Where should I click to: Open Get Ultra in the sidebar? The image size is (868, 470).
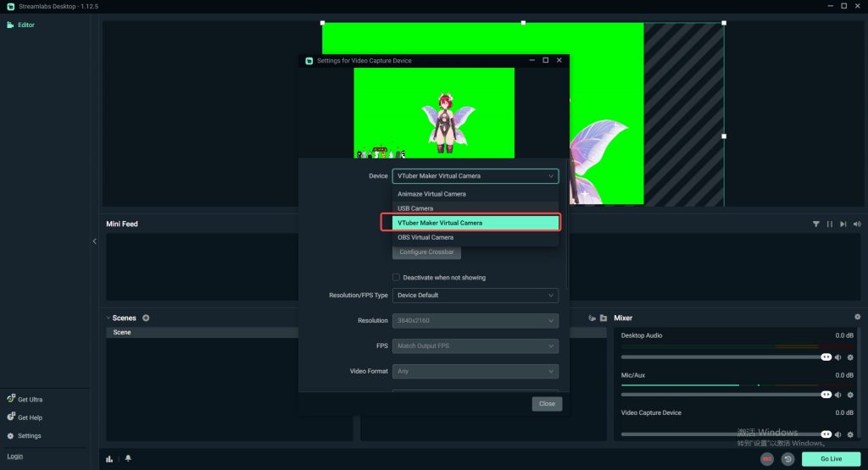coord(25,399)
